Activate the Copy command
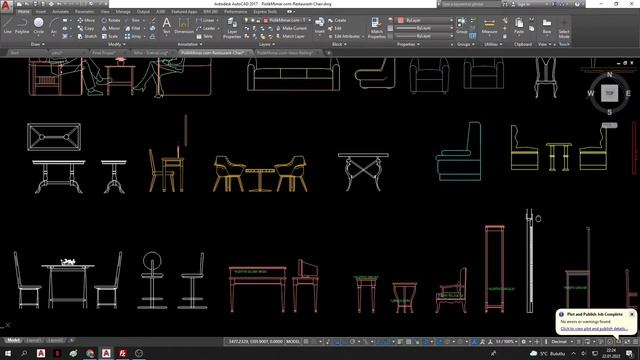Screen dimensions: 640x360 (x=86, y=28)
